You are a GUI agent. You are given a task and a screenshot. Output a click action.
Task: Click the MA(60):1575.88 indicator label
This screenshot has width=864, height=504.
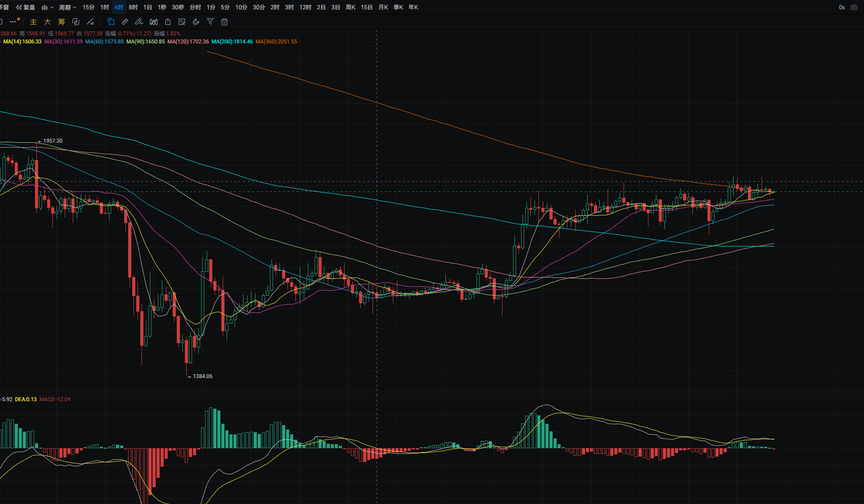[105, 42]
